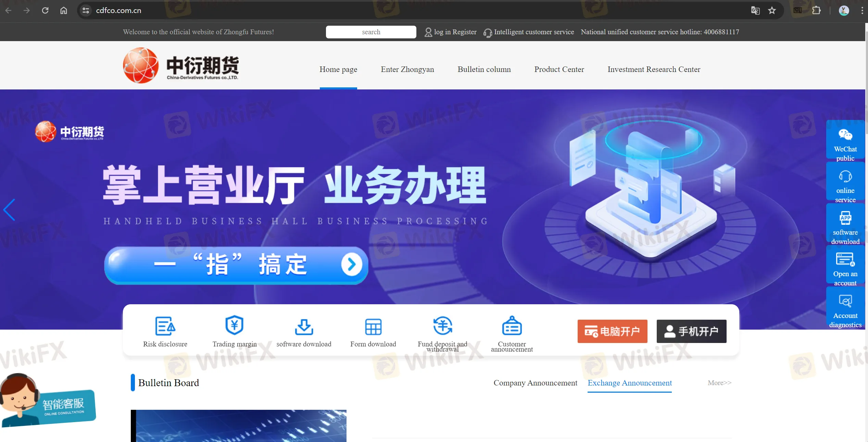Show previous banner slide with left arrow
Screen dimensions: 868x442
[9, 210]
